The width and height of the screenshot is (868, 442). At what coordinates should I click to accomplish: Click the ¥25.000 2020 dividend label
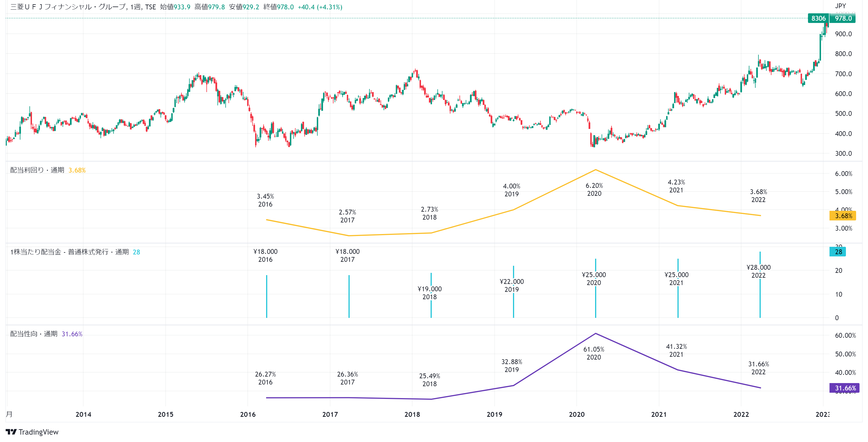coord(594,279)
